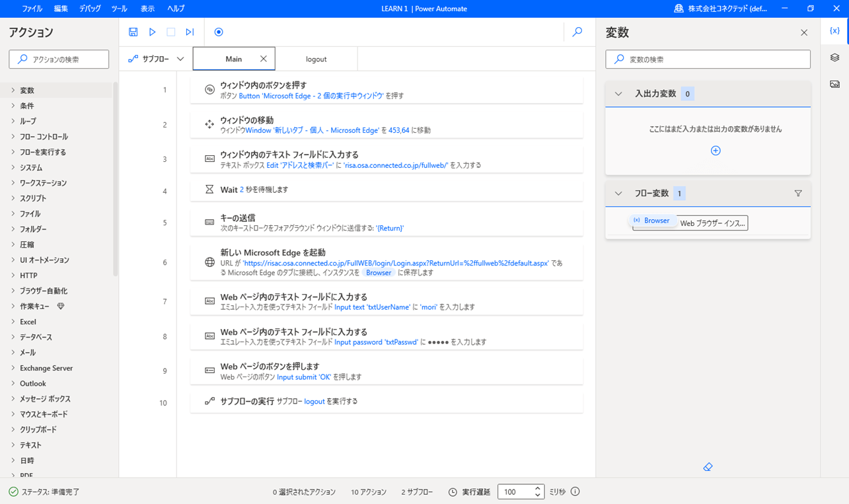Run the flow with play button

click(x=152, y=32)
